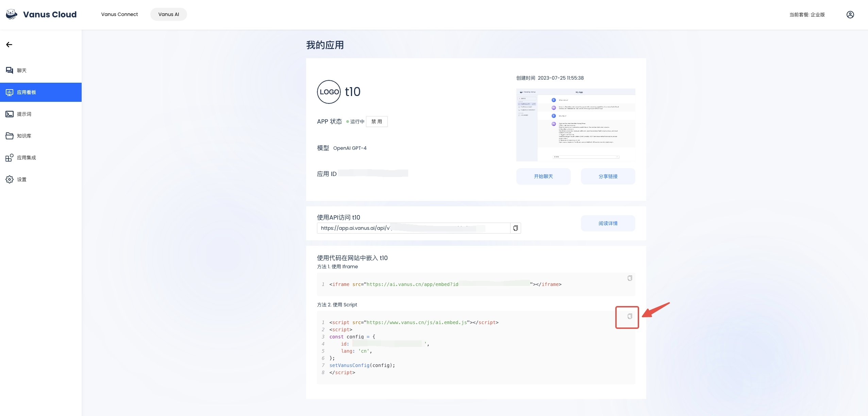Screen dimensions: 868x416
Task: Click the 使用代码在网站中嵌入 t10 heading
Action: coord(352,258)
